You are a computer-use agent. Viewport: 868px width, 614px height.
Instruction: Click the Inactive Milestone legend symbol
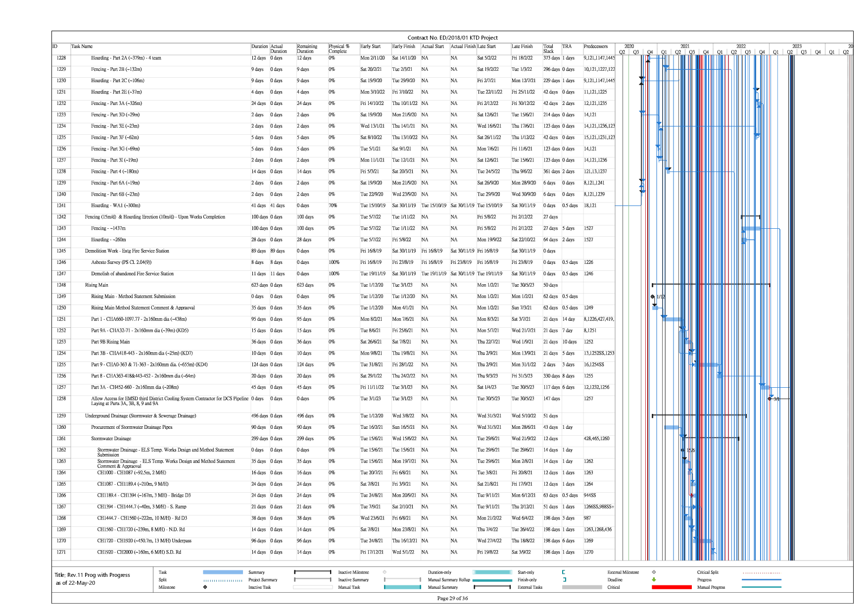pyautogui.click(x=385, y=572)
